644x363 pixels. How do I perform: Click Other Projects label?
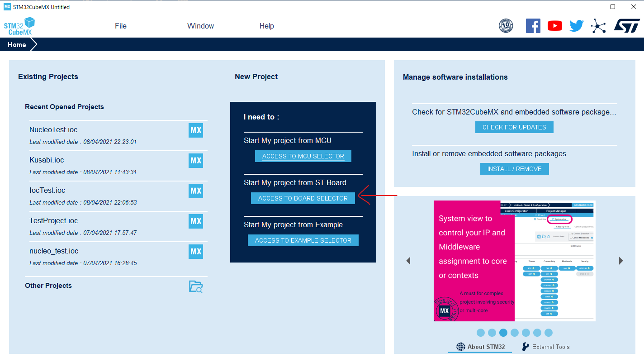coord(48,286)
